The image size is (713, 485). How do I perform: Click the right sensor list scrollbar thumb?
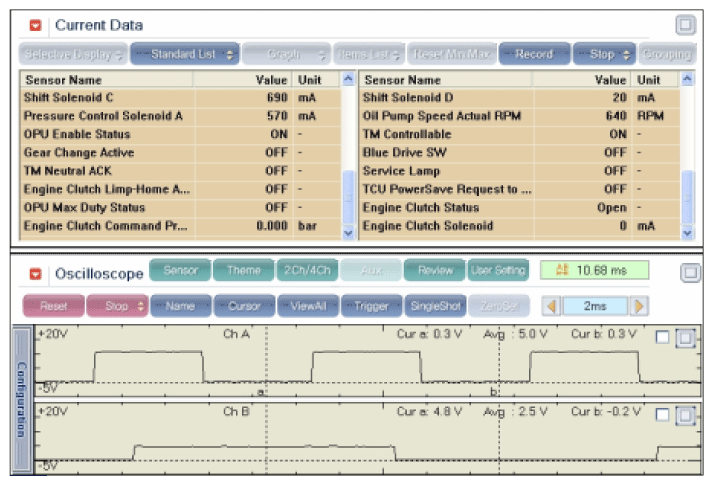point(688,197)
